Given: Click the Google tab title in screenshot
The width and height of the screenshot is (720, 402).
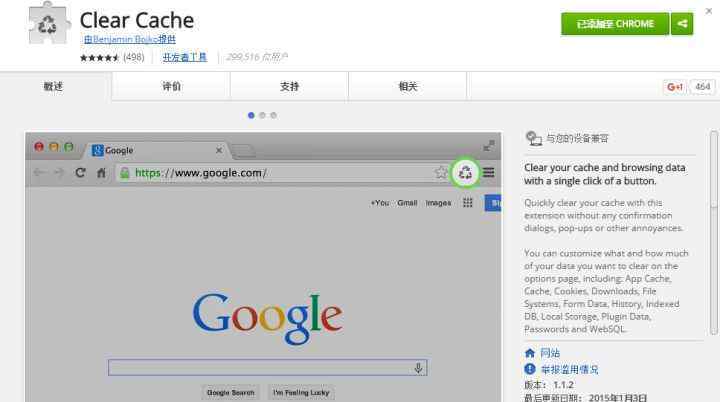Looking at the screenshot, I should pos(119,150).
